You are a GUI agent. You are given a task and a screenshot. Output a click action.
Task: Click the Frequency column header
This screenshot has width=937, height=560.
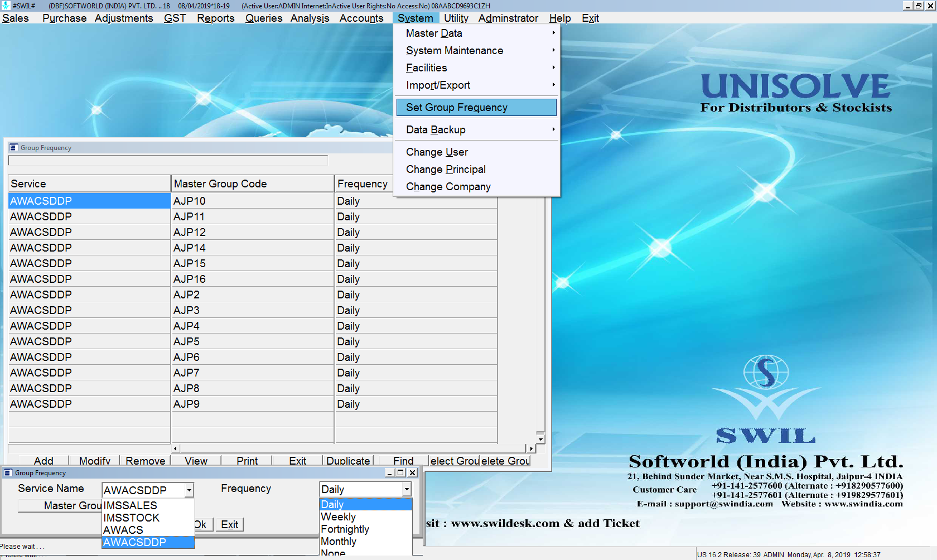(x=364, y=184)
